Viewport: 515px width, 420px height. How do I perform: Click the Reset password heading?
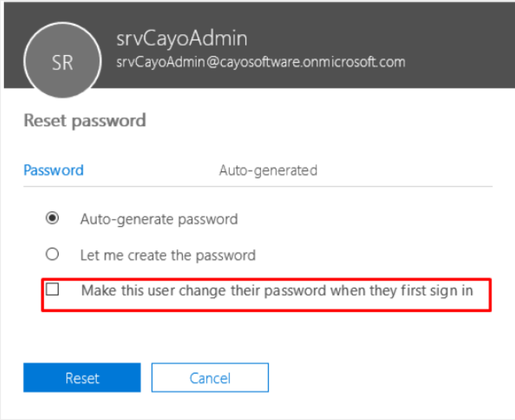84,120
